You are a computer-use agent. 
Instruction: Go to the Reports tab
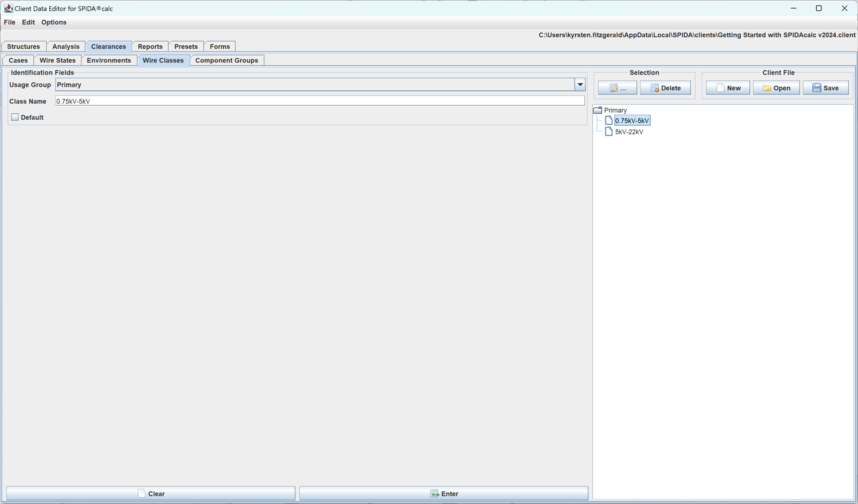pyautogui.click(x=151, y=46)
